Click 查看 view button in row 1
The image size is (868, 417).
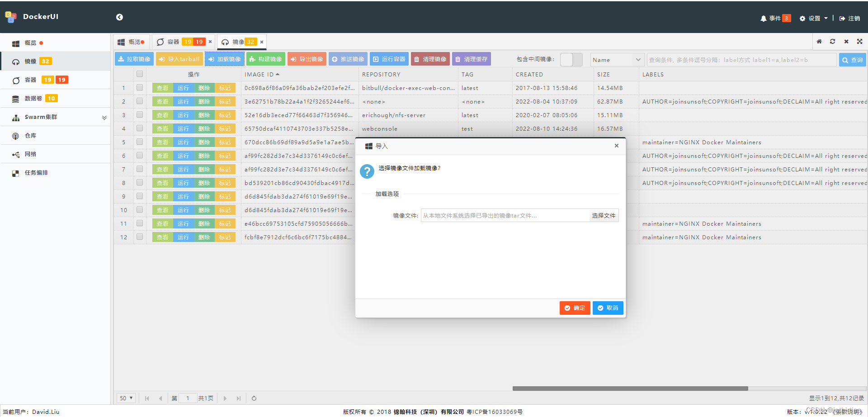163,88
